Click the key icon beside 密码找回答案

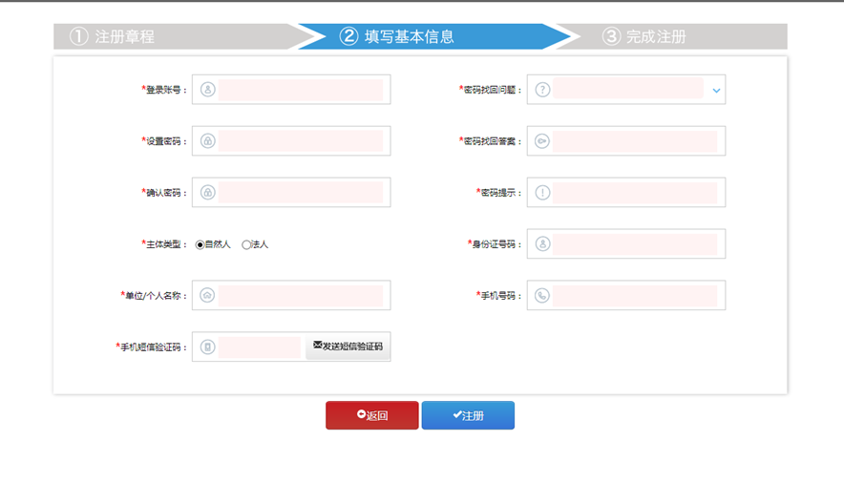click(542, 141)
